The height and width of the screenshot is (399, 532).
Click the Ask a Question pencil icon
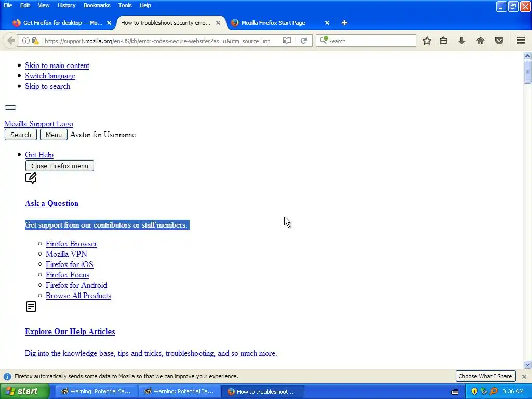(x=31, y=178)
